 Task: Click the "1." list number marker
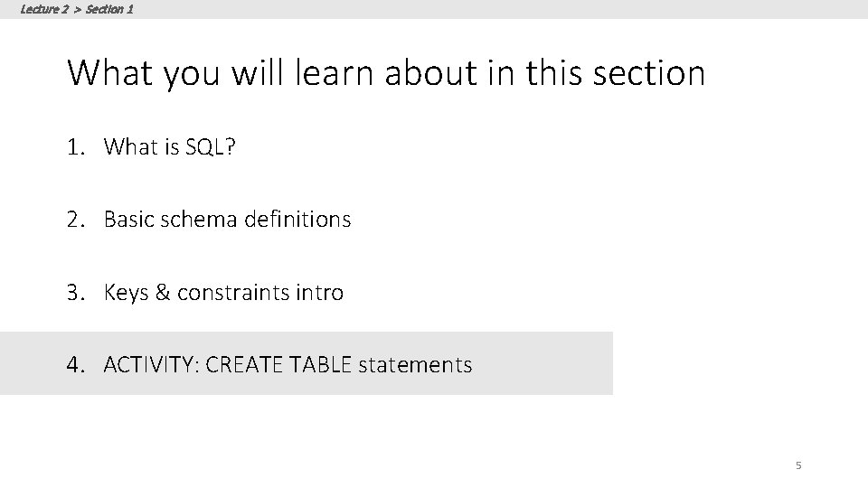(x=75, y=146)
